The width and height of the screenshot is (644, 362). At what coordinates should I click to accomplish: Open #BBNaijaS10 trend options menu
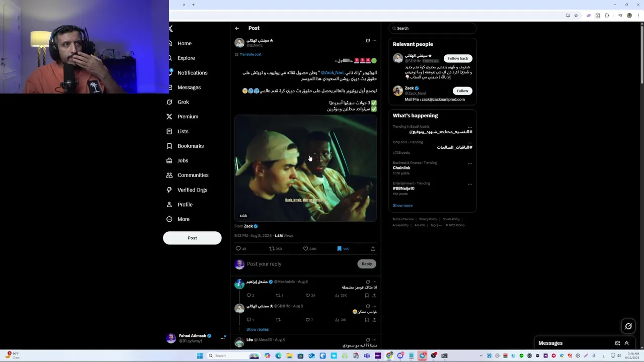point(470,184)
